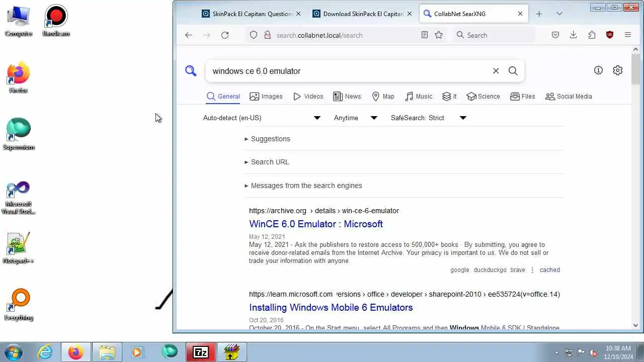This screenshot has width=644, height=362.
Task: Open the Extensions puzzle icon
Action: pos(592,35)
